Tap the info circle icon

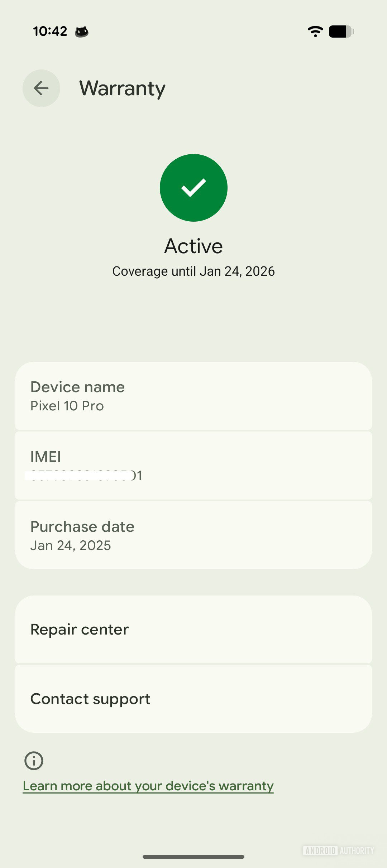click(34, 761)
